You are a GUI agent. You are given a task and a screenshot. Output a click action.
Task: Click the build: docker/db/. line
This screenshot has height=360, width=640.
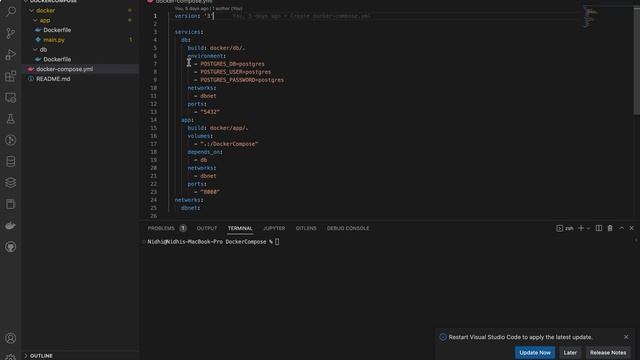pyautogui.click(x=216, y=48)
